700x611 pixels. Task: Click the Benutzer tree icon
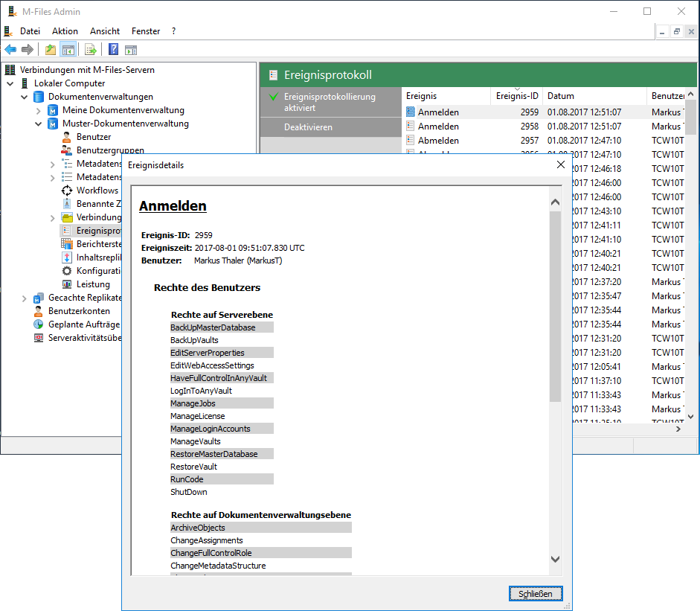[66, 137]
